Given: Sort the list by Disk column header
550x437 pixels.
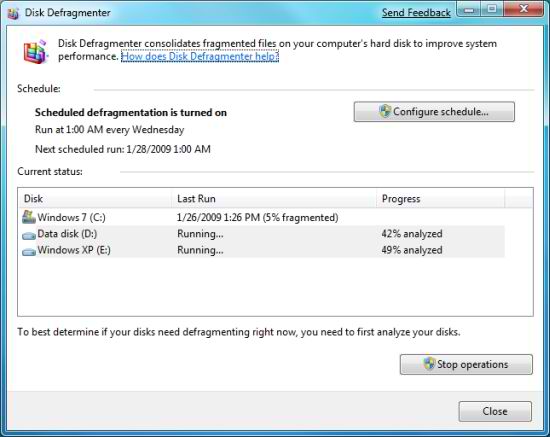Looking at the screenshot, I should click(x=95, y=199).
